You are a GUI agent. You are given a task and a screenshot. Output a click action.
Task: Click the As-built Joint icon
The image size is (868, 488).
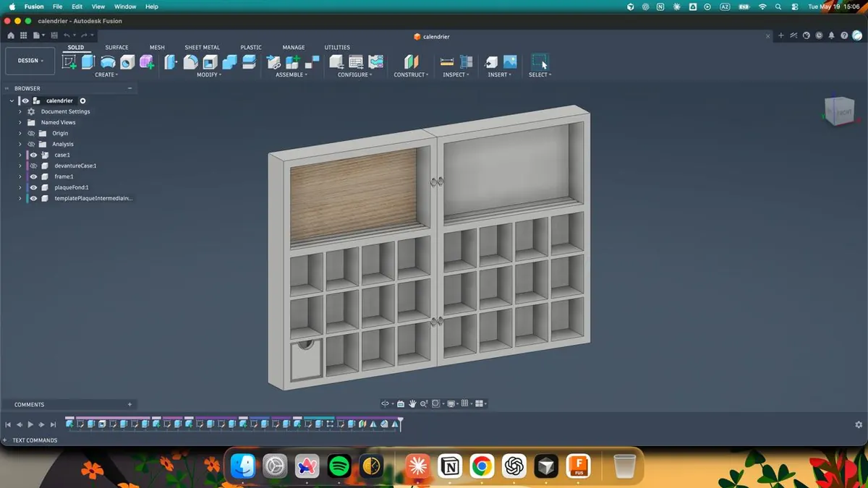pos(312,62)
